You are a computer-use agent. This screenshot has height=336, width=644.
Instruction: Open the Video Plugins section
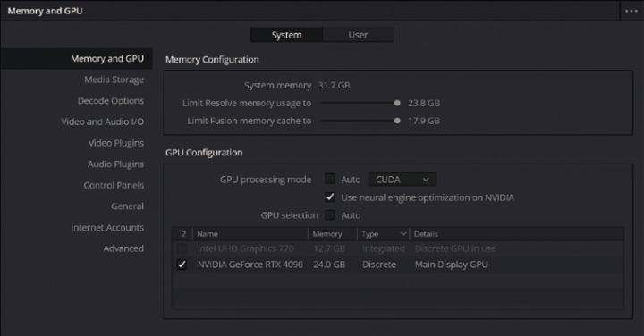click(x=115, y=143)
